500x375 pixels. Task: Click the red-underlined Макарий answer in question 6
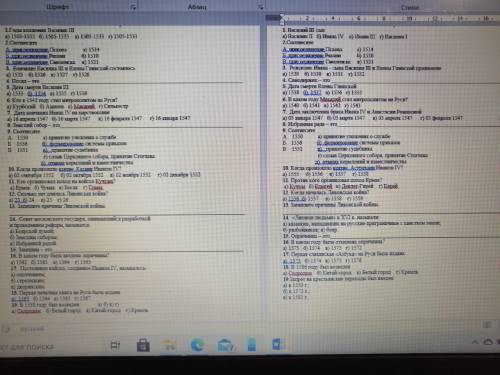(84, 106)
